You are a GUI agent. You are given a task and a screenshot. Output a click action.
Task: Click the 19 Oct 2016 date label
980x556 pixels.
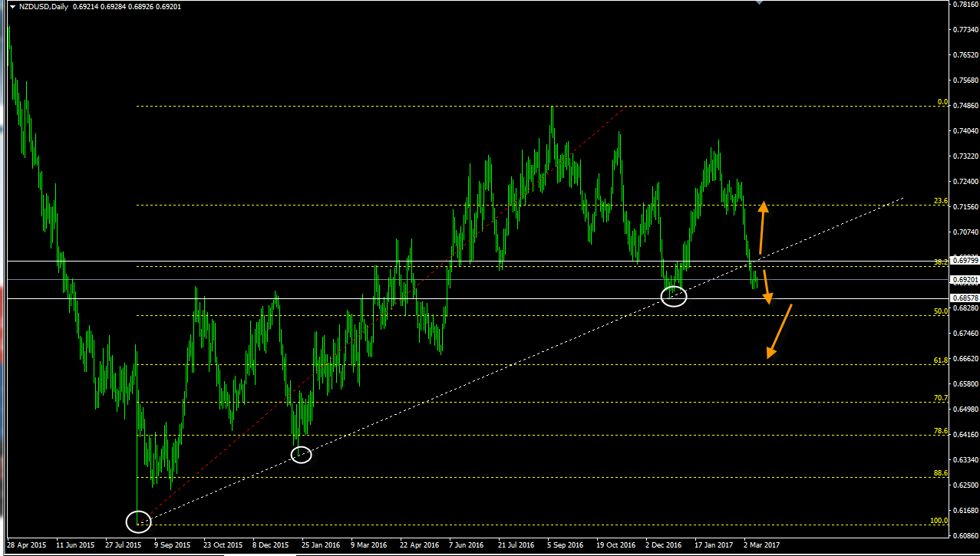pos(615,545)
